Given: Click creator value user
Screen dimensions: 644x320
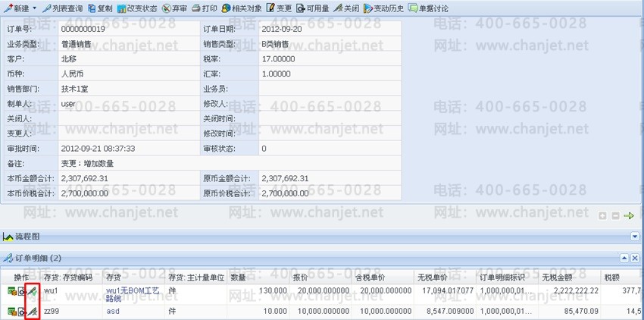Looking at the screenshot, I should (68, 104).
